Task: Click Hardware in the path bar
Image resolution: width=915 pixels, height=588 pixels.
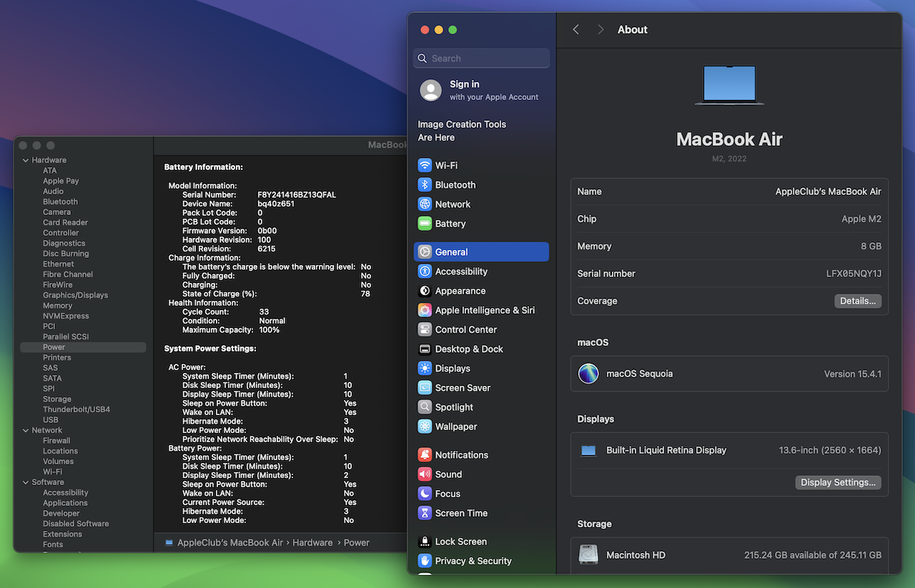Action: [x=312, y=542]
